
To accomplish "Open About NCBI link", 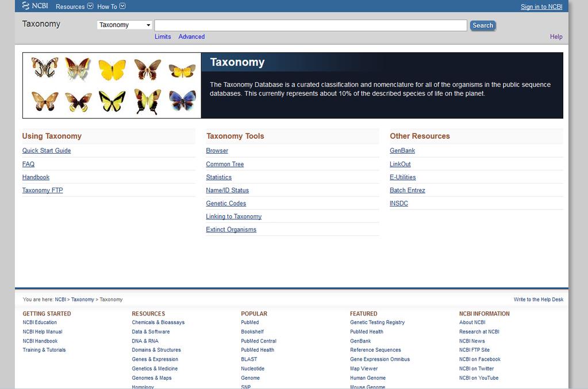I will tap(472, 323).
